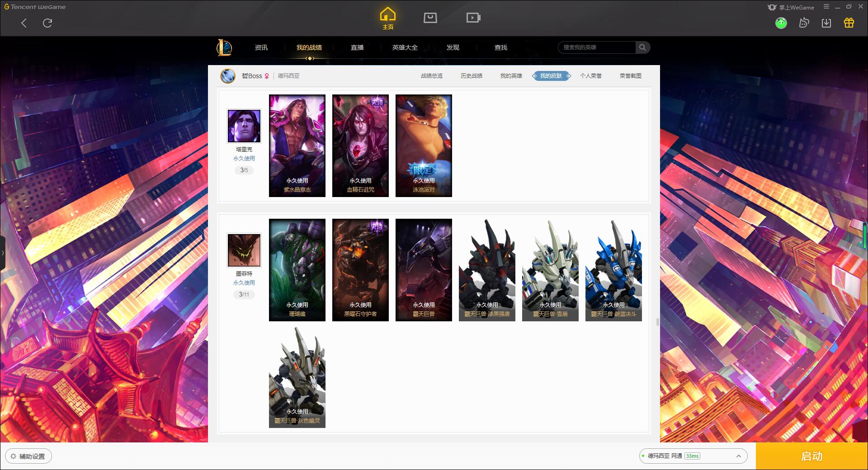This screenshot has width=868, height=470.
Task: Open the 主页 home icon
Action: point(388,18)
